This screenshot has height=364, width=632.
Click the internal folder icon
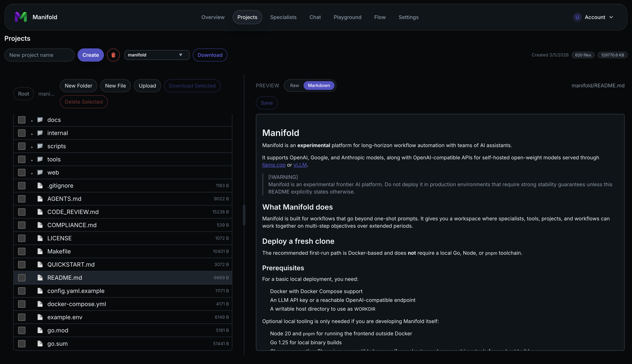[x=40, y=133]
